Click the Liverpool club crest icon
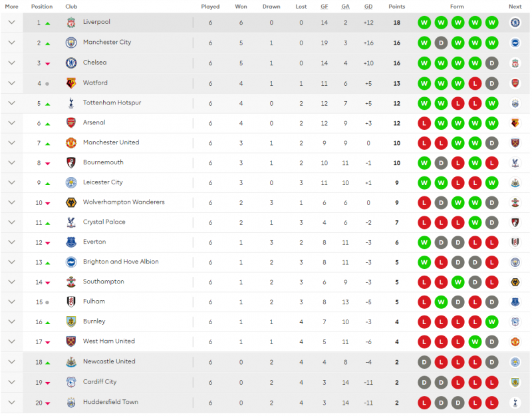This screenshot has height=416, width=532. click(x=71, y=23)
